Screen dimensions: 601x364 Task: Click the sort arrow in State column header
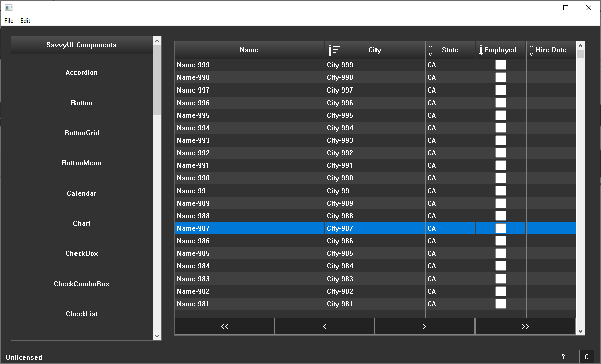431,50
